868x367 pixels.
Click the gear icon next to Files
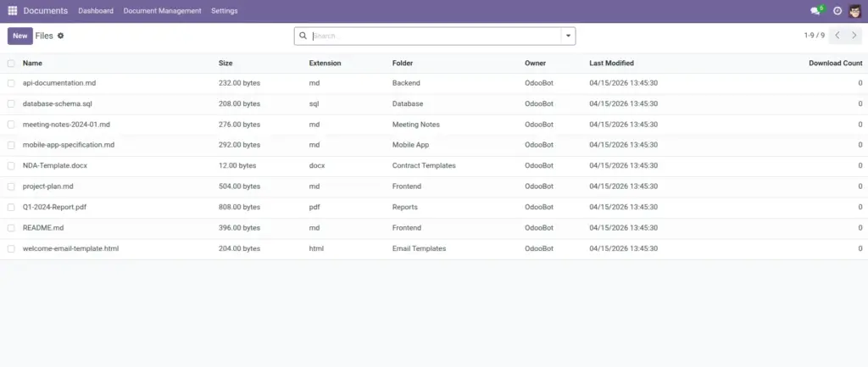pyautogui.click(x=61, y=36)
